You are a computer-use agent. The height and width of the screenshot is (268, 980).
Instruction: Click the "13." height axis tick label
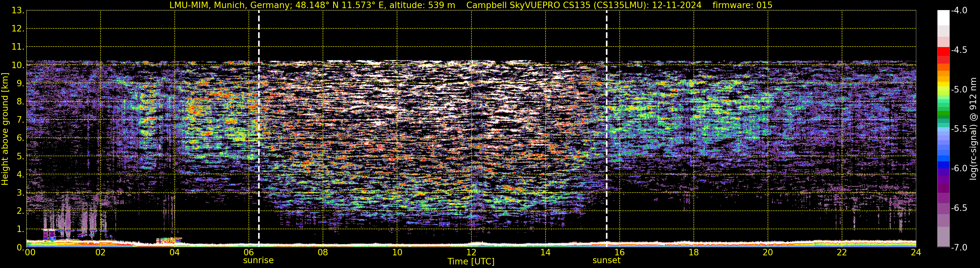18,11
